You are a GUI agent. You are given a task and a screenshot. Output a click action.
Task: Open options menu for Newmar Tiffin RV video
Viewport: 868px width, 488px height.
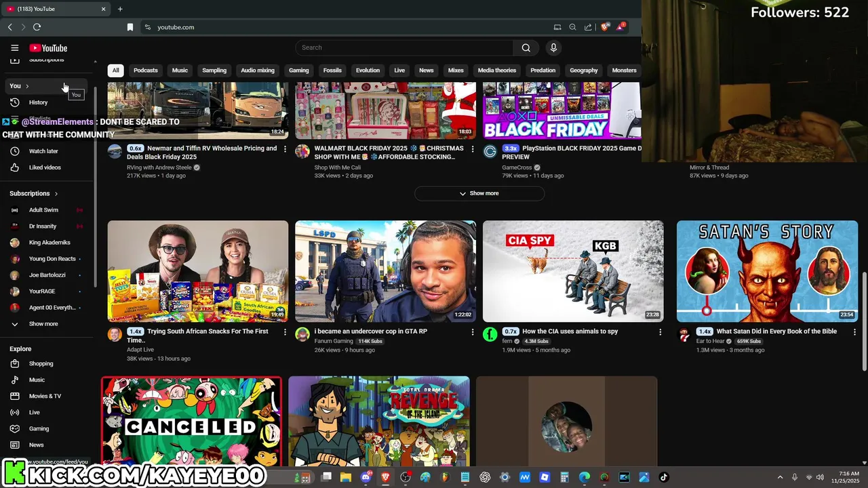point(285,149)
